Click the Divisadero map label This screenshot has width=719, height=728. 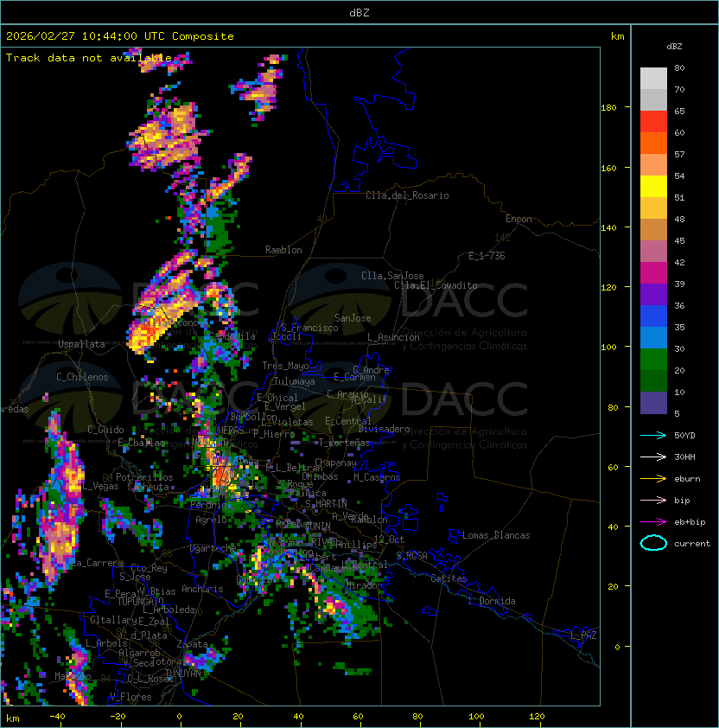click(x=385, y=429)
